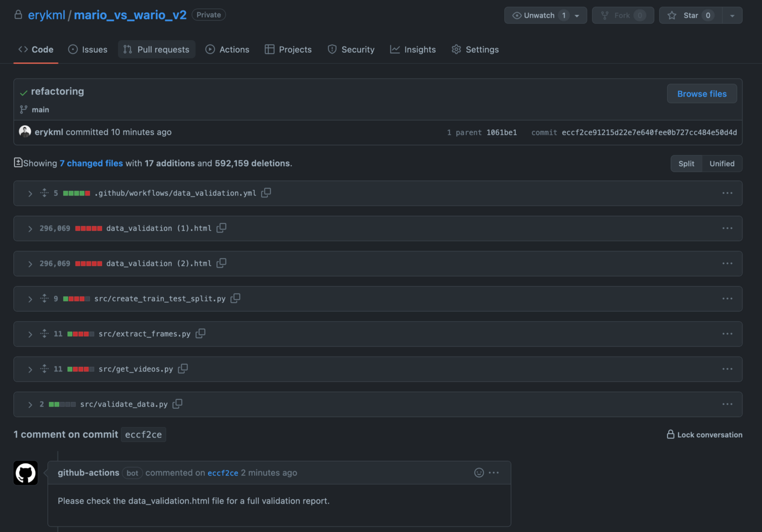The width and height of the screenshot is (762, 532).
Task: Expand validate_data.py diff
Action: point(30,405)
